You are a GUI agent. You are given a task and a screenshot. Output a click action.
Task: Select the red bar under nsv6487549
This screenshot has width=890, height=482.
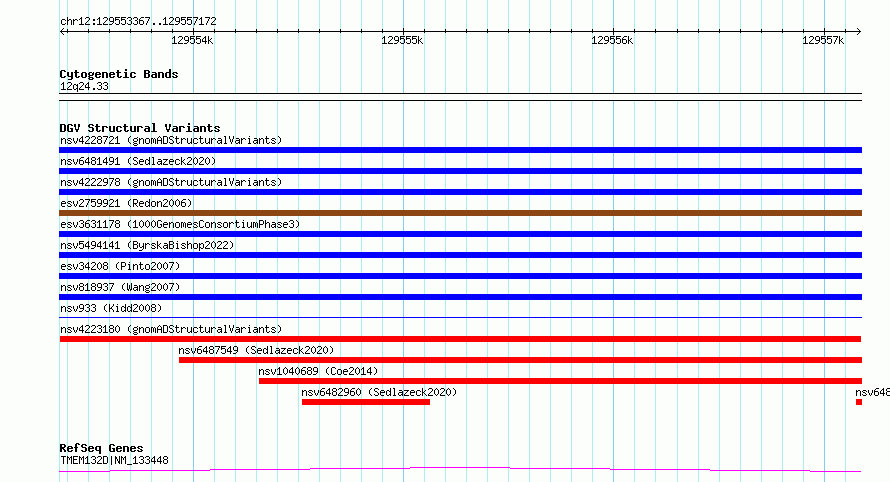520,360
